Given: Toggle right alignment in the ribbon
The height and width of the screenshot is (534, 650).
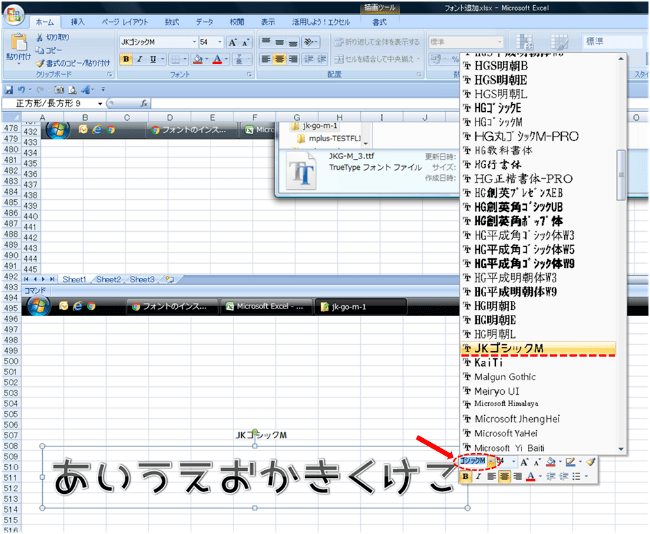Looking at the screenshot, I should (293, 59).
